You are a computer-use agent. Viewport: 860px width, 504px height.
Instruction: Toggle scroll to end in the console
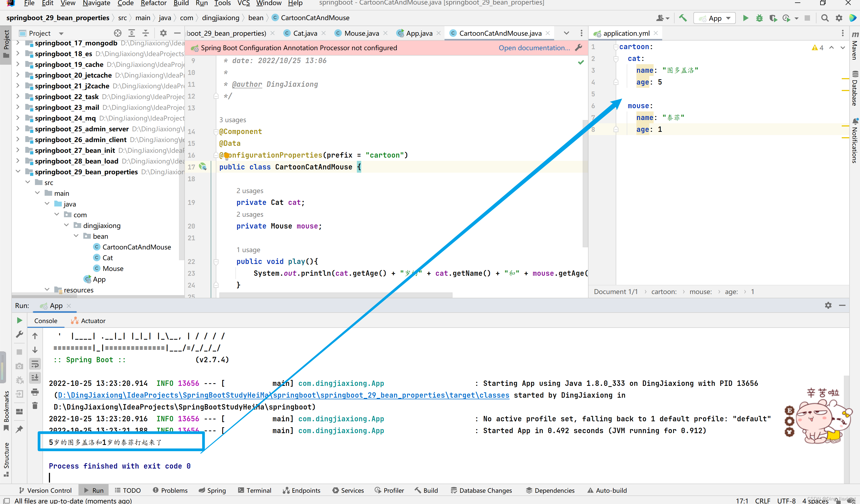click(x=35, y=378)
